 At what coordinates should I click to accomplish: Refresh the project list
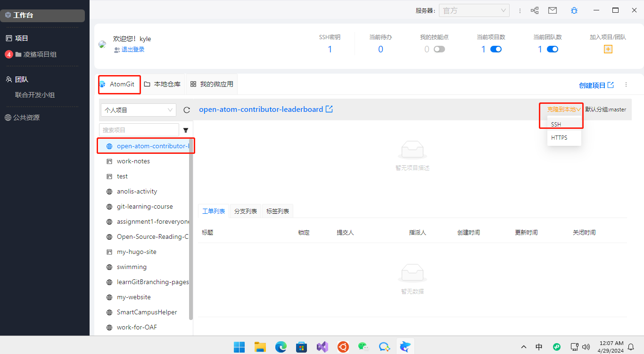click(x=187, y=110)
